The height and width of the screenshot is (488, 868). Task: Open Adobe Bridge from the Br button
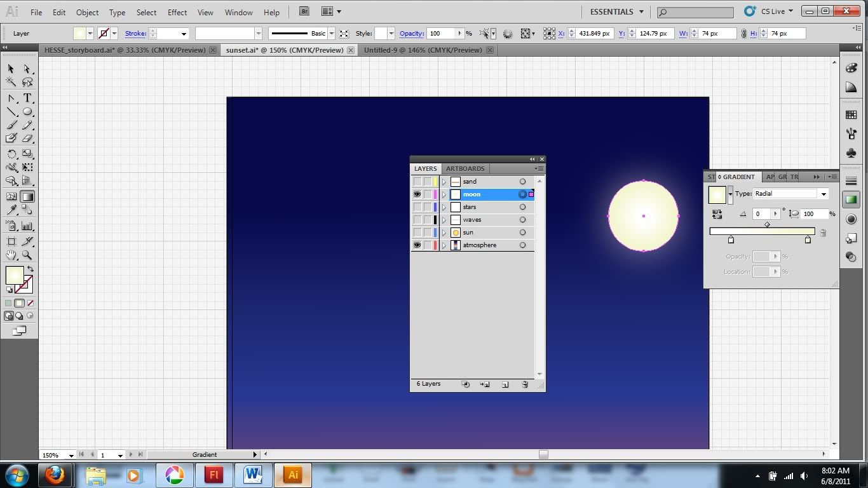[x=304, y=11]
